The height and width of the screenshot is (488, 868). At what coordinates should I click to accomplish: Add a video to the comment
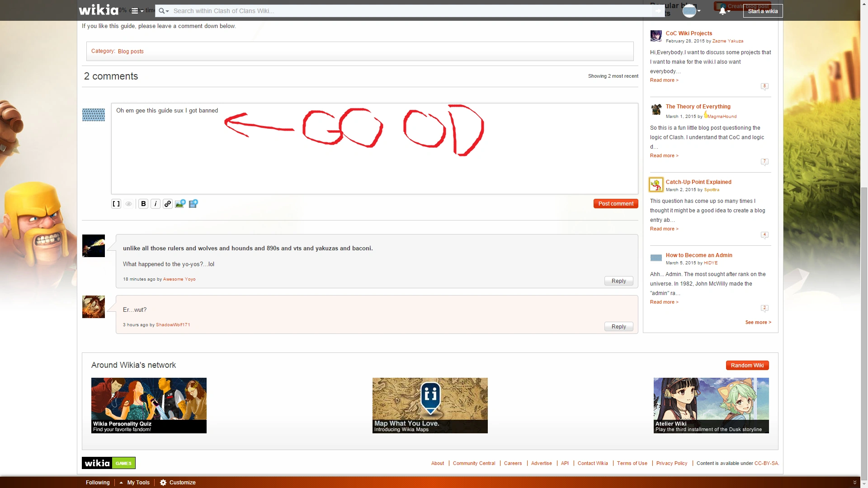tap(193, 204)
